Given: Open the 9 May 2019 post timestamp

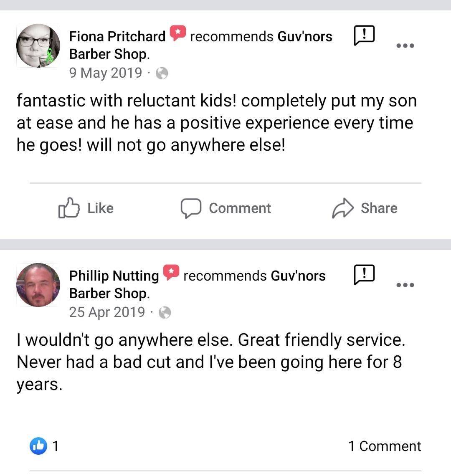Looking at the screenshot, I should coord(106,73).
